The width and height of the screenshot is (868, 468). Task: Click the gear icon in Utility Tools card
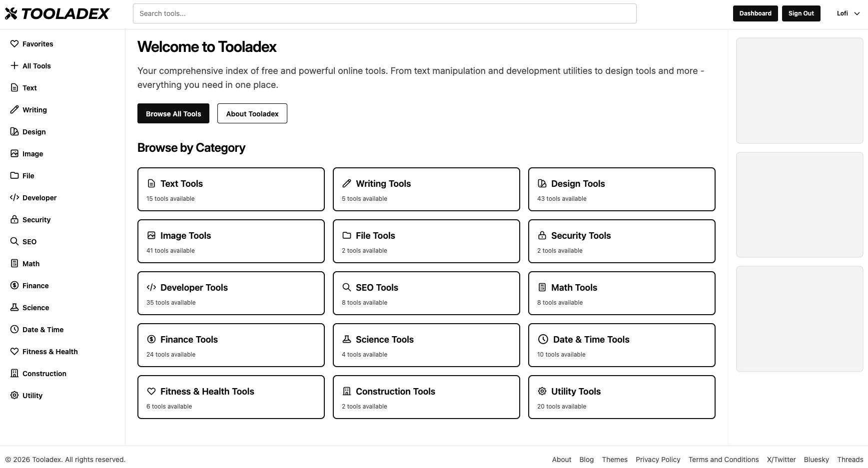542,392
